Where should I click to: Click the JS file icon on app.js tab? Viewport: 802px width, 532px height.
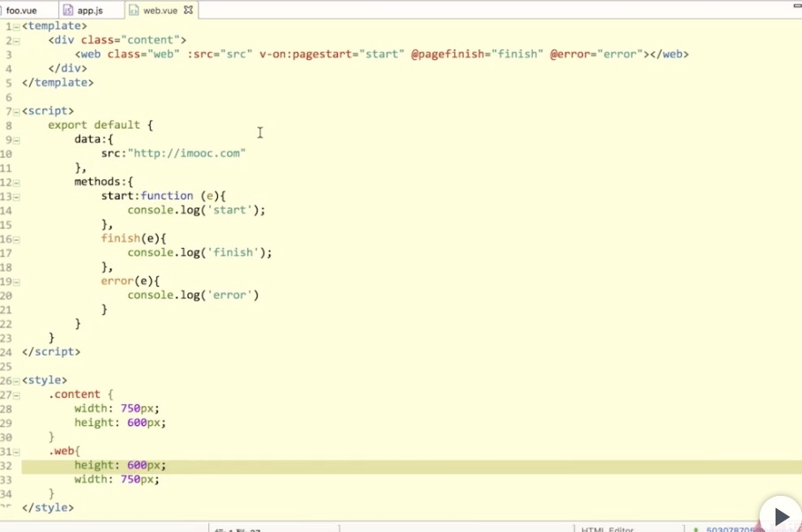pos(68,11)
